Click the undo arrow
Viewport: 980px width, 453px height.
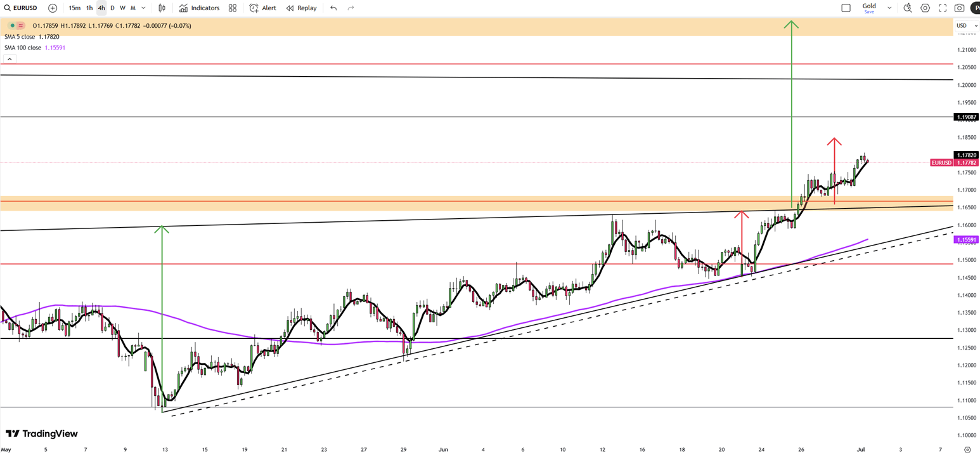tap(333, 8)
